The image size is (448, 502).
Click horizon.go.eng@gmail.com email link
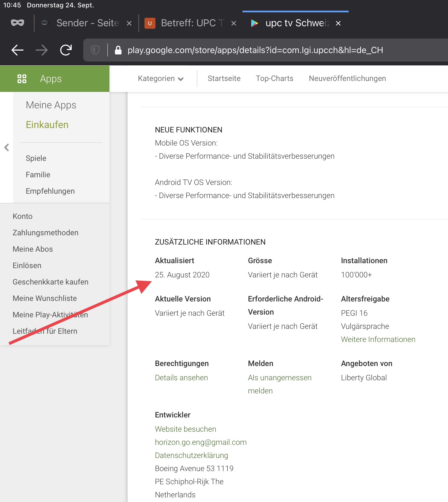click(201, 442)
